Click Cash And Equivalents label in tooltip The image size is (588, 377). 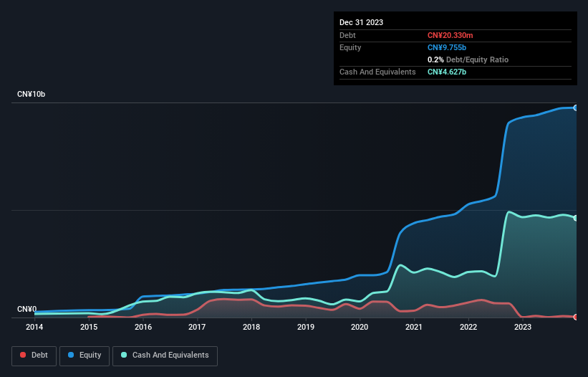pyautogui.click(x=377, y=72)
